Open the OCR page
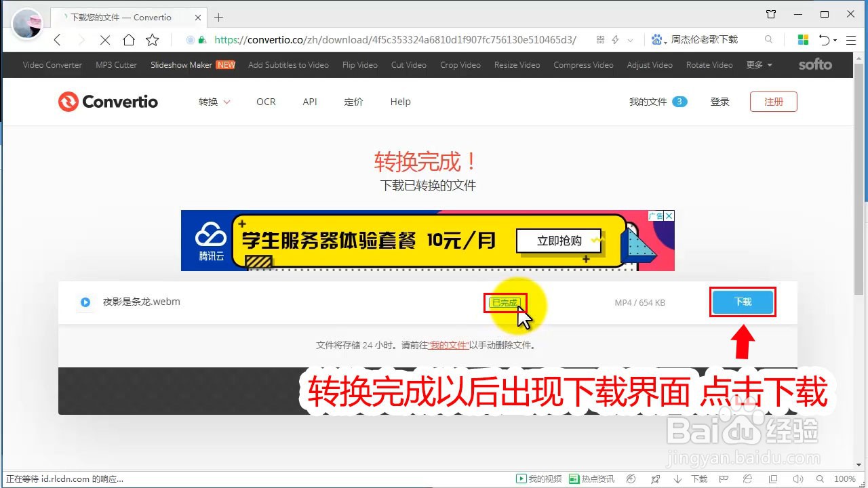 pyautogui.click(x=266, y=102)
